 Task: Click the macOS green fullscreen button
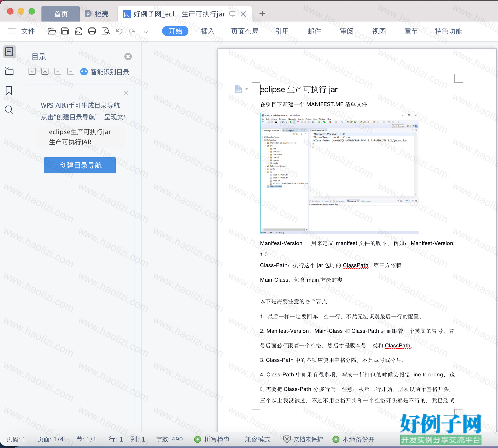click(x=32, y=11)
